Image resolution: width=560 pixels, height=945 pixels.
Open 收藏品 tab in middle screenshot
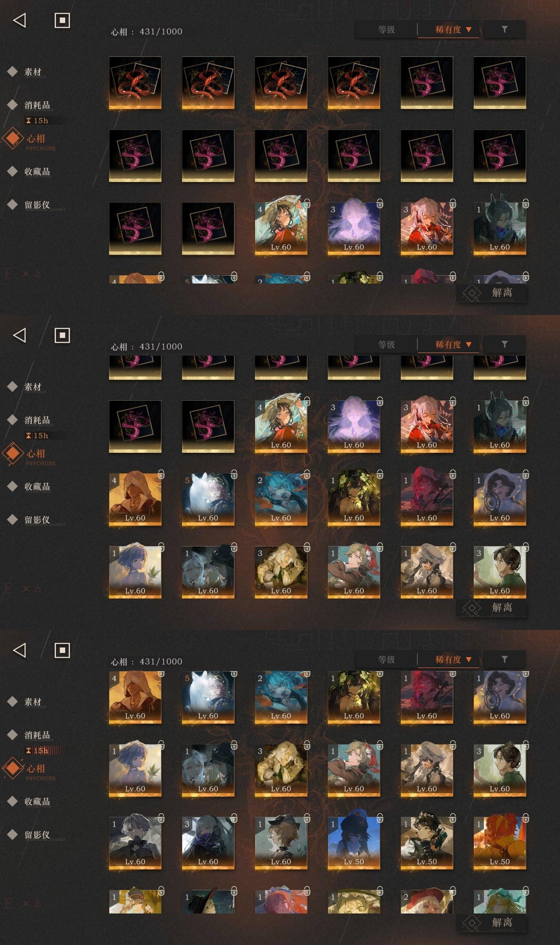pos(37,486)
